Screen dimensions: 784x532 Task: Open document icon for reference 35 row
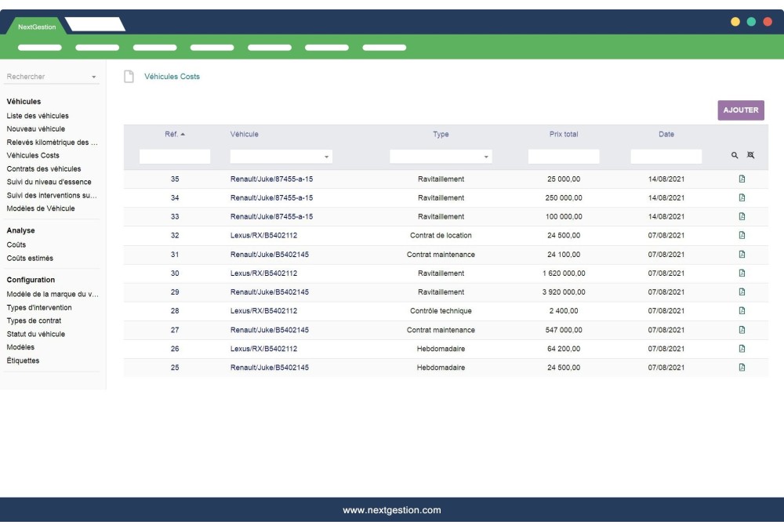[742, 179]
